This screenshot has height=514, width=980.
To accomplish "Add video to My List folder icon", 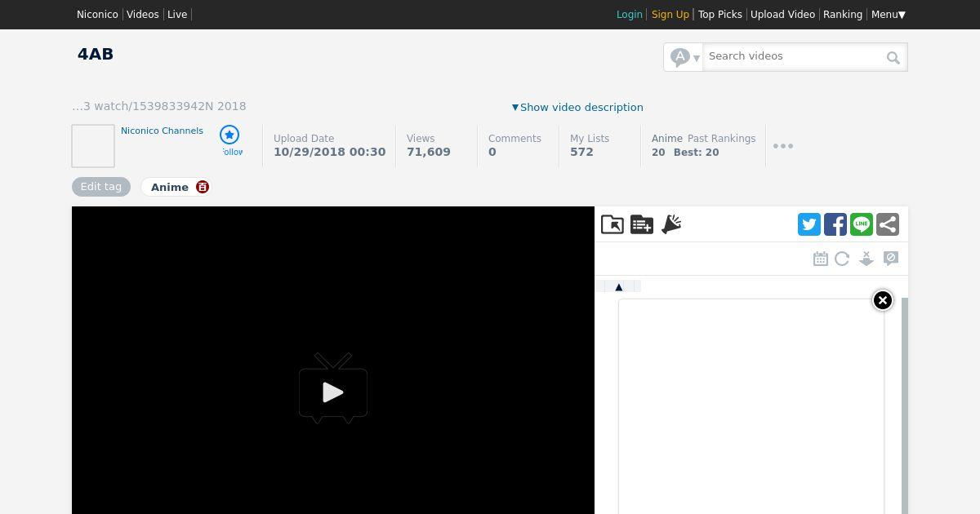I will click(x=612, y=224).
